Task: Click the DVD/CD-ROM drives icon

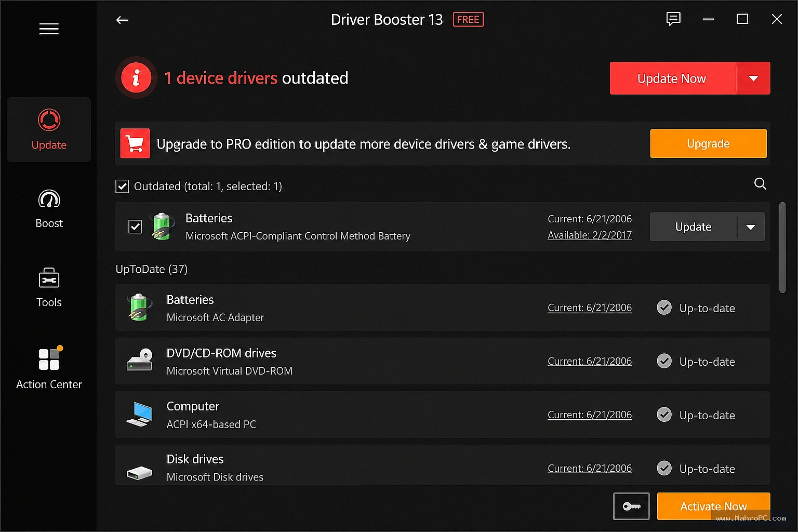Action: [139, 360]
